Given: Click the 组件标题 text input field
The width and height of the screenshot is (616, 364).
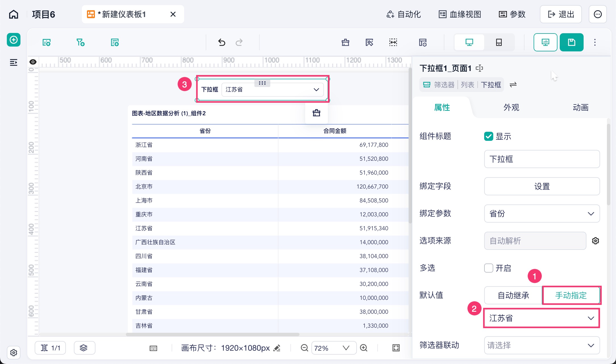Looking at the screenshot, I should pos(542,159).
